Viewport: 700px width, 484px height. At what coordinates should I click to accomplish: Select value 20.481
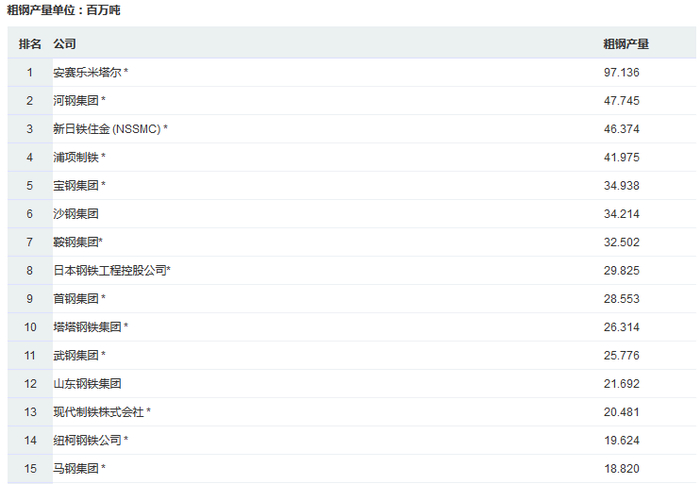click(x=621, y=412)
